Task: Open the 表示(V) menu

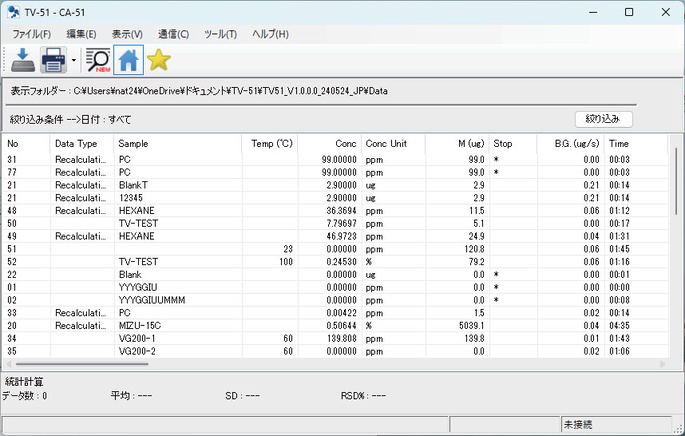Action: coord(127,34)
